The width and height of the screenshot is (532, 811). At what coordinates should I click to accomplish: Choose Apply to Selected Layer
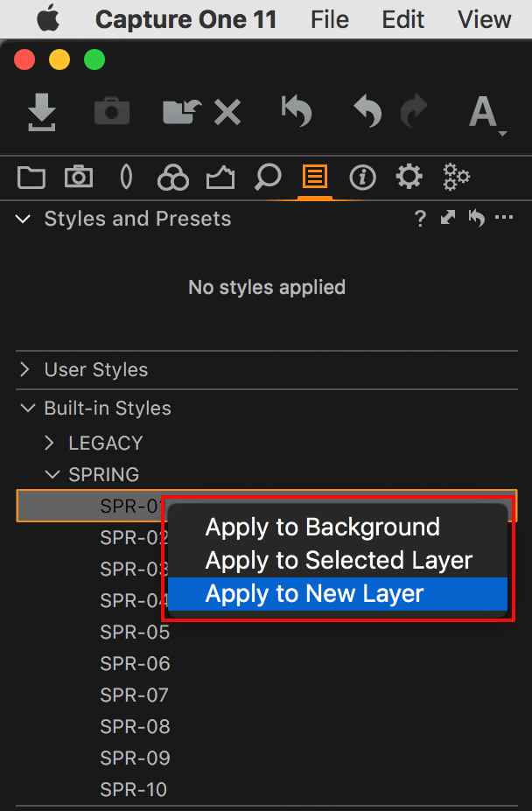coord(338,561)
